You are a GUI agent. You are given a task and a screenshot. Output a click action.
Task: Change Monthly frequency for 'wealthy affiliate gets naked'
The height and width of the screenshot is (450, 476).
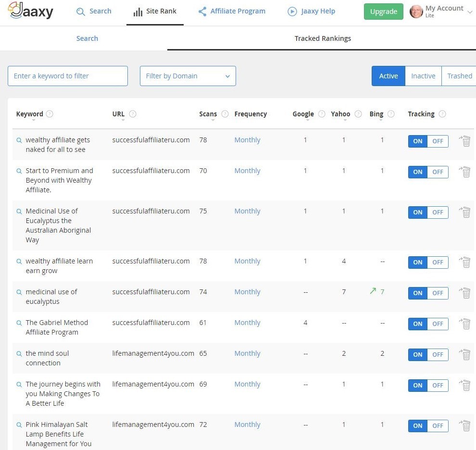pyautogui.click(x=247, y=140)
